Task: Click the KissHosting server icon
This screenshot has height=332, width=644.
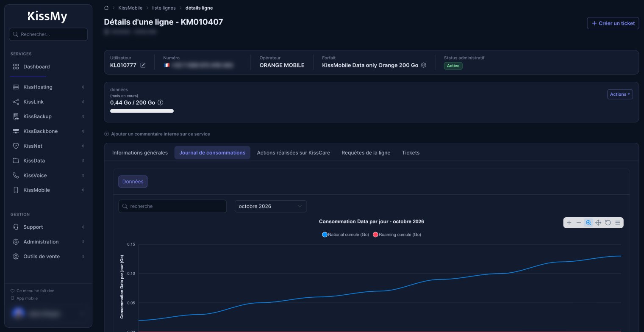Action: pyautogui.click(x=16, y=87)
